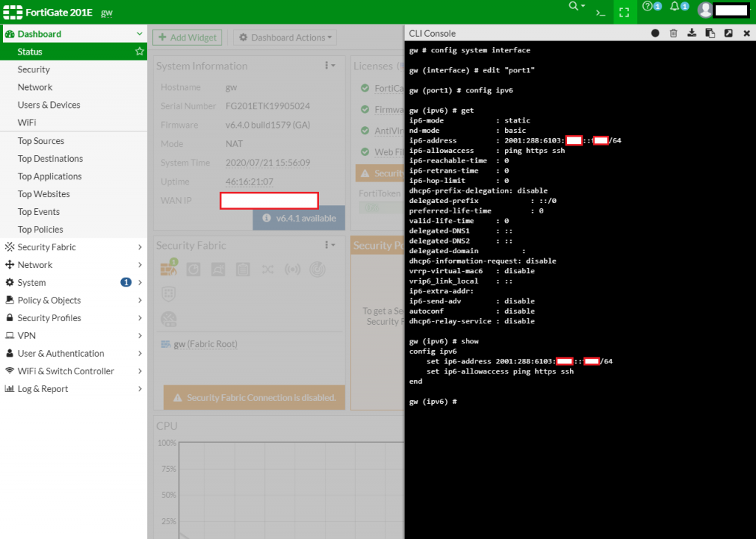Expand the VPN menu
Viewport: 756px width, 539px height.
pos(73,335)
